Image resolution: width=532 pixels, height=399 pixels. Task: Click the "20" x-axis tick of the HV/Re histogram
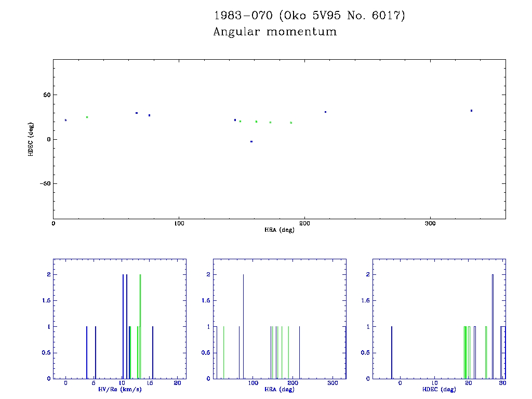(x=177, y=383)
